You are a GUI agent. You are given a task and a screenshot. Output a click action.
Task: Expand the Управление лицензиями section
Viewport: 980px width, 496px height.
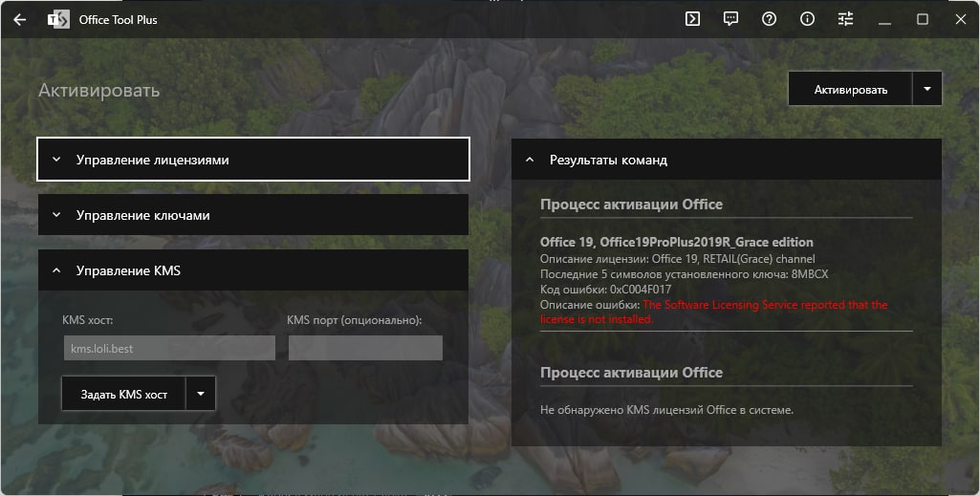(253, 160)
